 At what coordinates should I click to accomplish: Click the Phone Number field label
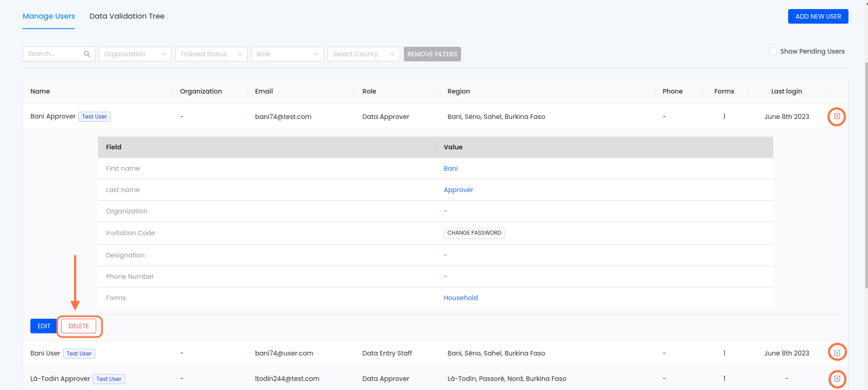coord(130,276)
